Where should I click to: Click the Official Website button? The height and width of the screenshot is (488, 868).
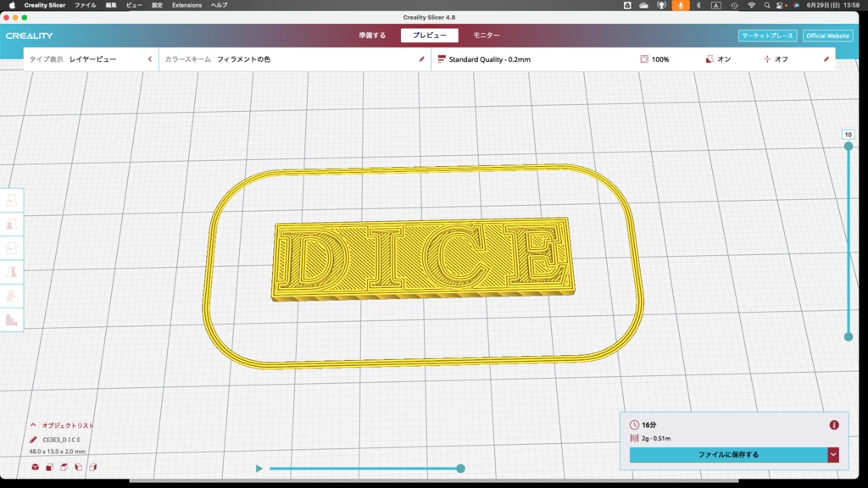pyautogui.click(x=827, y=36)
